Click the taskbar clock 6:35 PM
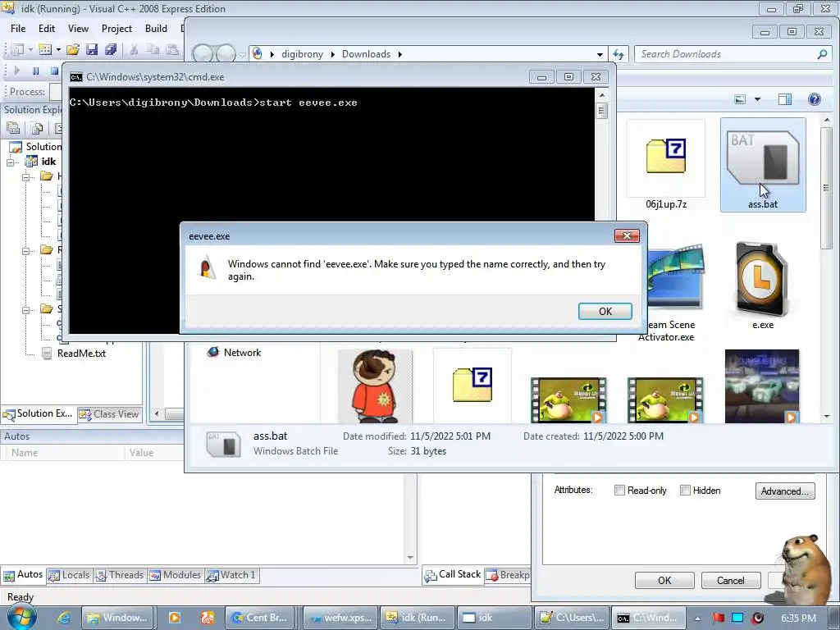This screenshot has width=840, height=630. point(798,619)
